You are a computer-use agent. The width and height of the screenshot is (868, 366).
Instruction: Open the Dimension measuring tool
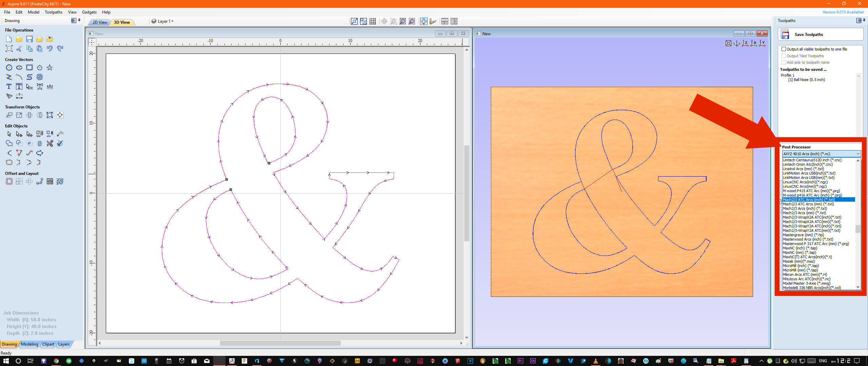coord(19,96)
